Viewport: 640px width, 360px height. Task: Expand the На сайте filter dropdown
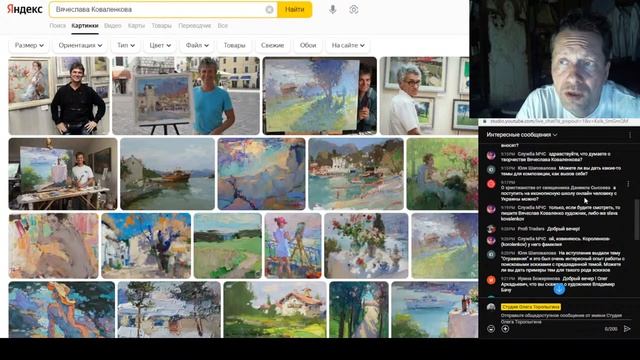click(x=348, y=45)
